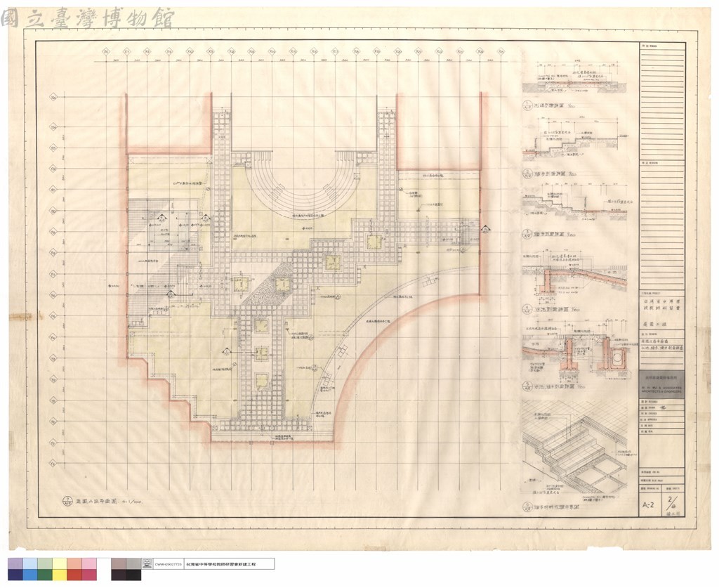Click the black swatch in the gray group

pyautogui.click(x=133, y=575)
